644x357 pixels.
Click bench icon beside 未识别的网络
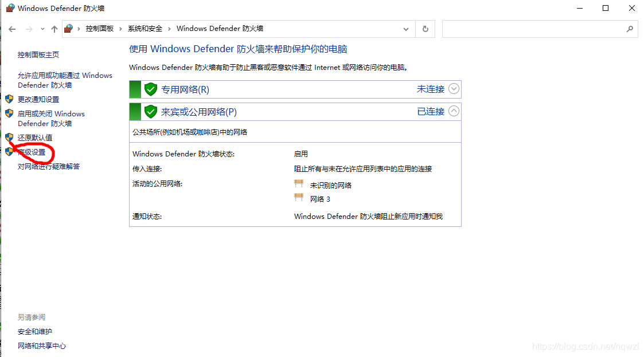[x=299, y=183]
